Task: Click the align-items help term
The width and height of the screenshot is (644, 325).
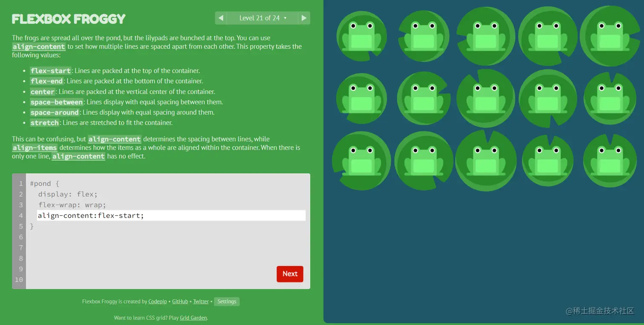Action: point(35,148)
